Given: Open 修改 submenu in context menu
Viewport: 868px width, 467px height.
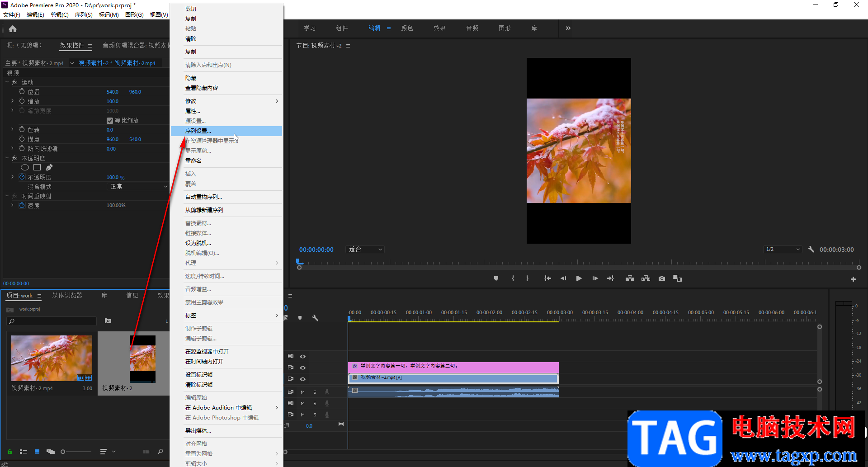Looking at the screenshot, I should [226, 101].
